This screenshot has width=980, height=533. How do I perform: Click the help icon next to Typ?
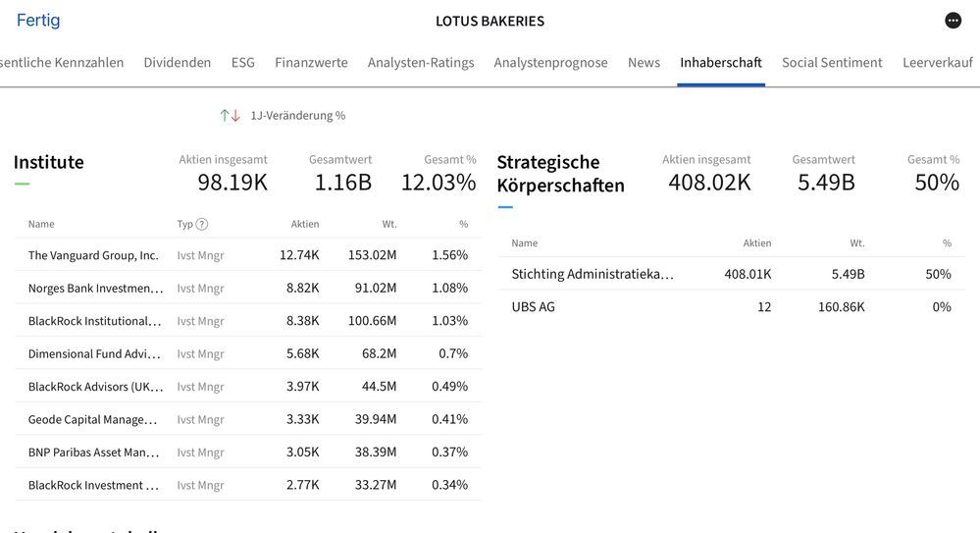pyautogui.click(x=202, y=224)
